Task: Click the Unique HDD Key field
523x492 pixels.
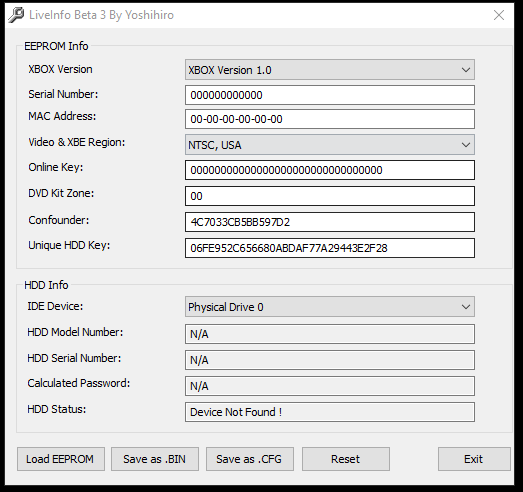Action: tap(330, 248)
